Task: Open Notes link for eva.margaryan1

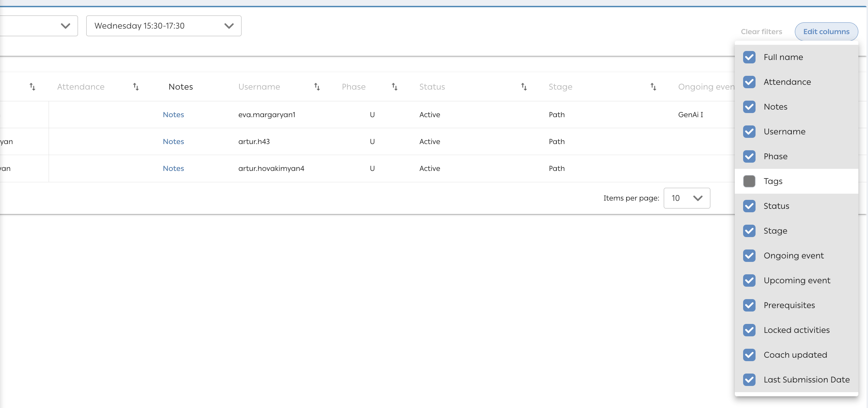Action: coord(173,115)
